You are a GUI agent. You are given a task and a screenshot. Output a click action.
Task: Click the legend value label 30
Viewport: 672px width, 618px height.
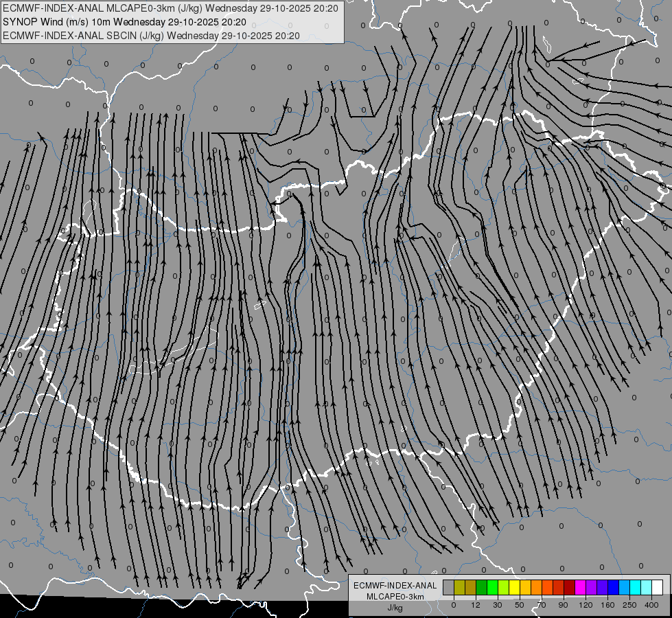click(498, 605)
